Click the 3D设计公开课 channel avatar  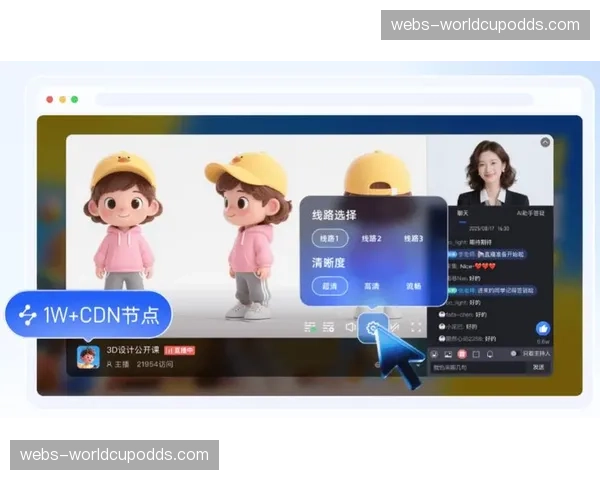88,357
